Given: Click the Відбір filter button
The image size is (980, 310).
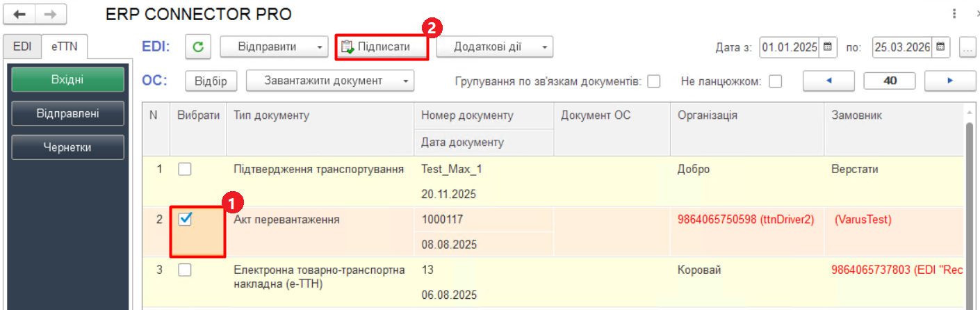Looking at the screenshot, I should [211, 81].
